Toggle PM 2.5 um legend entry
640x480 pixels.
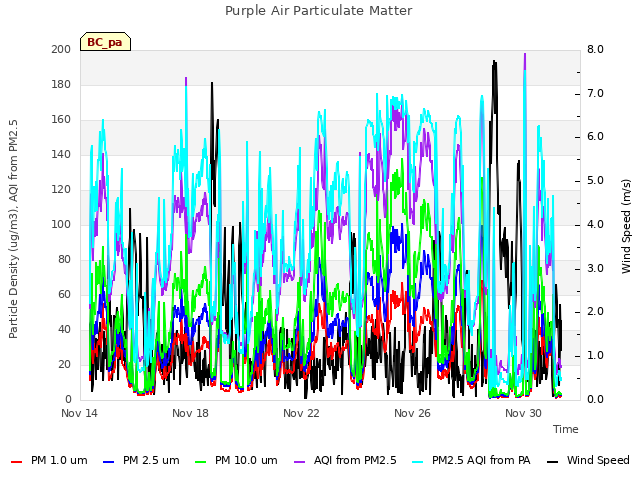coord(141,461)
